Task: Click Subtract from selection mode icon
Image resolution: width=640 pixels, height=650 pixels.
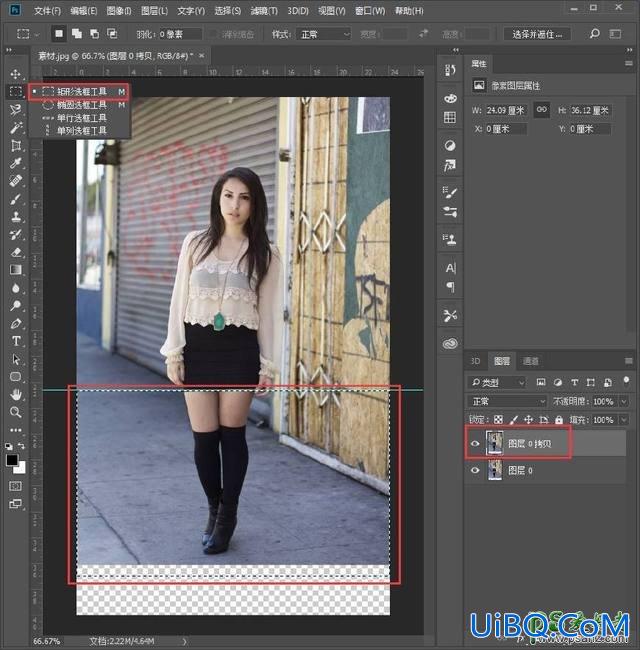Action: tap(95, 34)
